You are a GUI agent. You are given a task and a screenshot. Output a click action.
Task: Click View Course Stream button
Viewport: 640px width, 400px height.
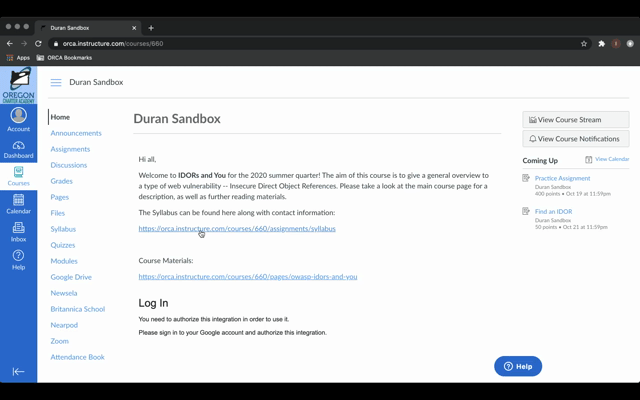pos(576,120)
